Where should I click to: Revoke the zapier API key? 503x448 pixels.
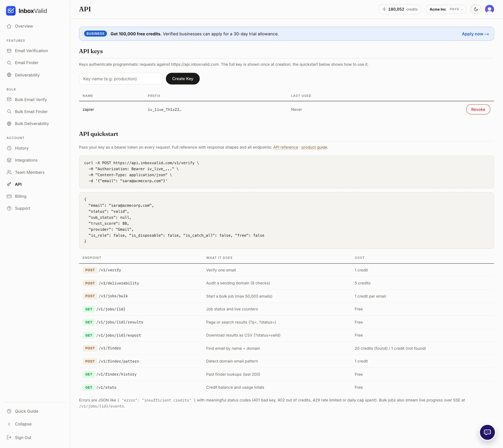tap(478, 109)
